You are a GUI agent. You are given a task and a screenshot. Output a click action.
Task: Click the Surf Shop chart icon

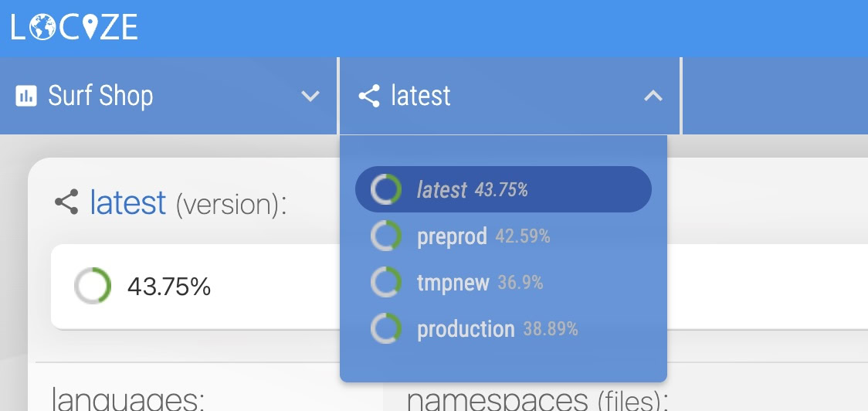pyautogui.click(x=26, y=97)
